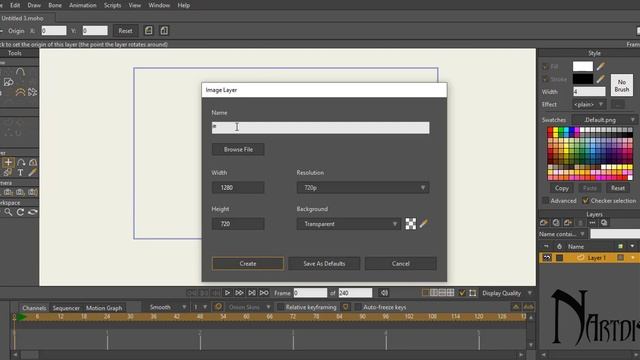Click the background color pencil icon in dialog
The width and height of the screenshot is (640, 360).
tap(424, 223)
